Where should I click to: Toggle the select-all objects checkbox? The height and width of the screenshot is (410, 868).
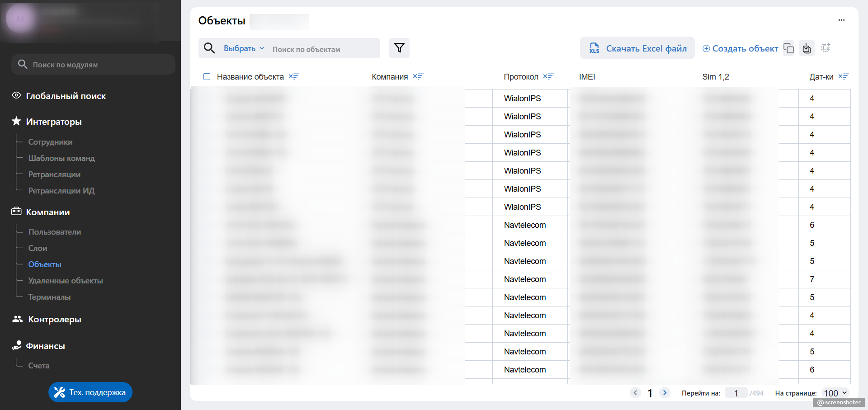tap(207, 77)
